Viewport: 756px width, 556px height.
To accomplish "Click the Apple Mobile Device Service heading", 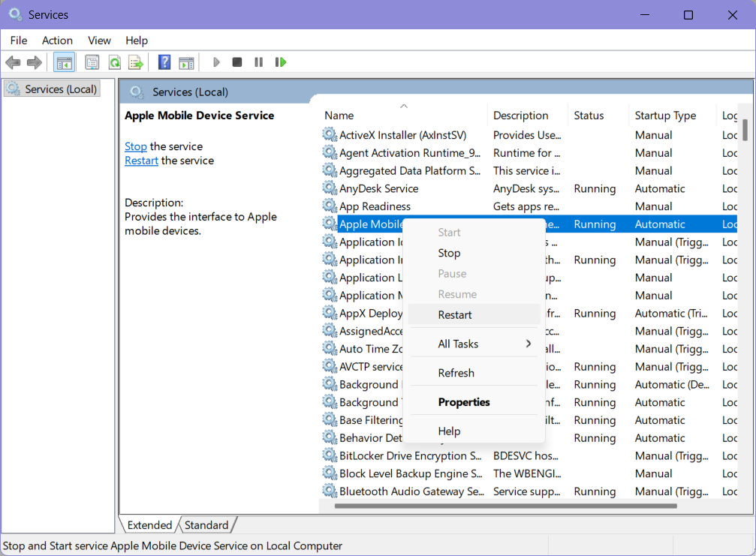I will 199,116.
